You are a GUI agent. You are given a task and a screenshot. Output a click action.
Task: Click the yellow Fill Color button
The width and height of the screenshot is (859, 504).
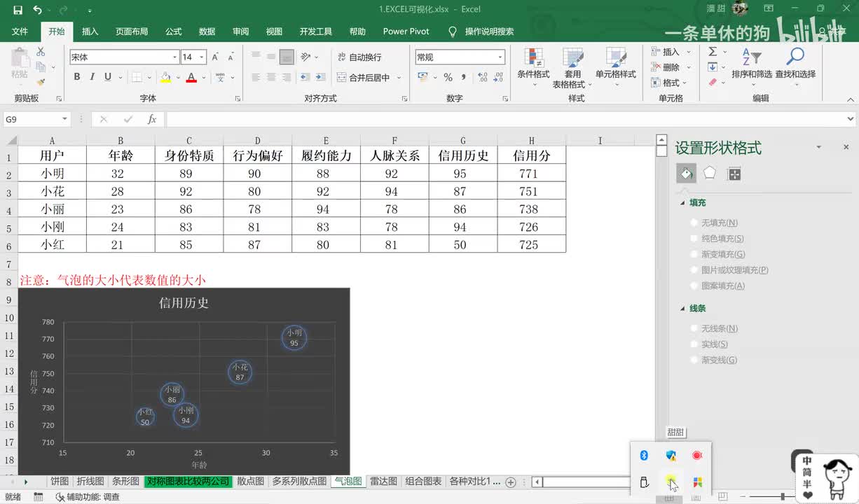[165, 77]
